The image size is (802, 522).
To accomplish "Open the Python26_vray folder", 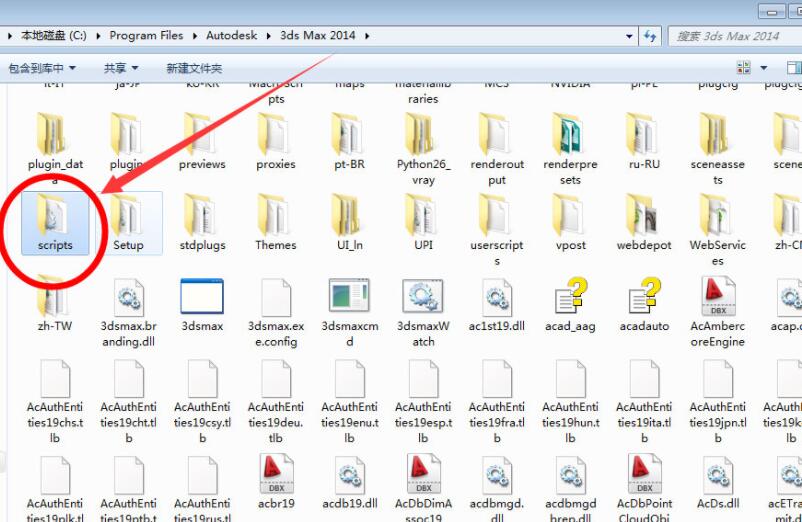I will (x=423, y=135).
